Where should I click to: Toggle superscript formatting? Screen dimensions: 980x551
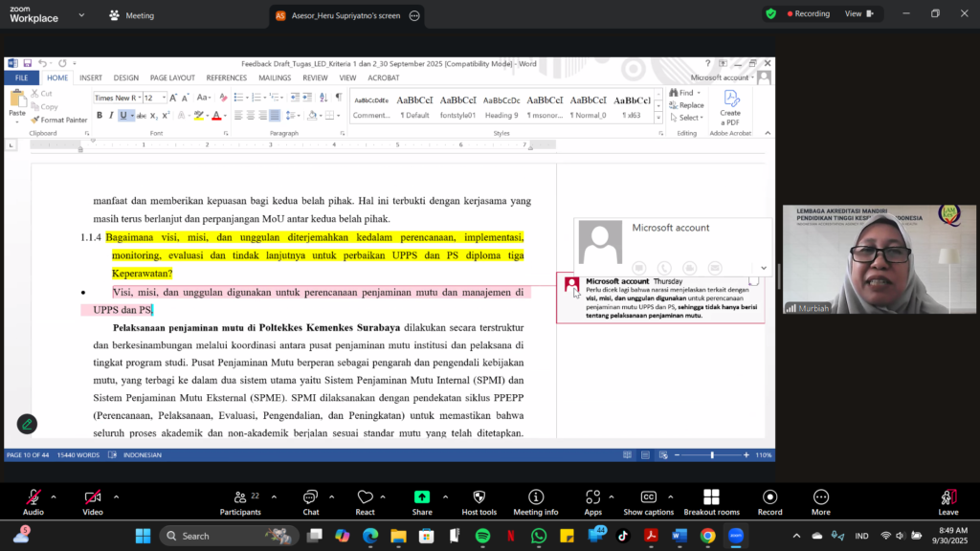(166, 116)
